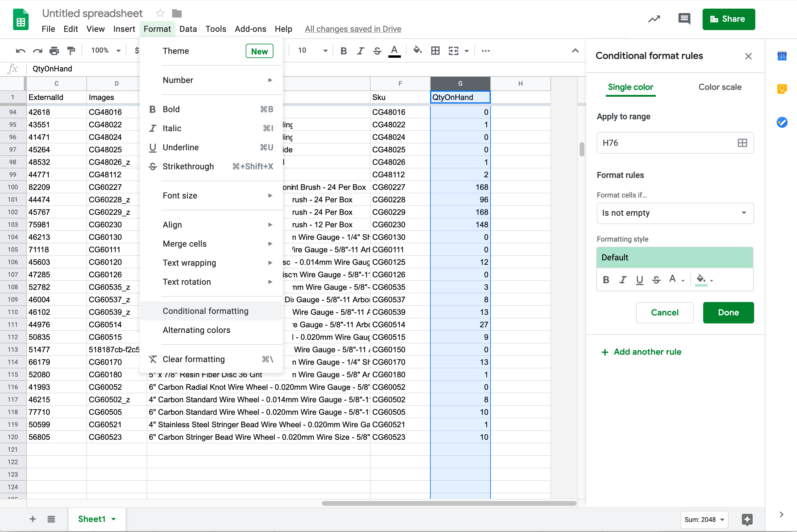Select the Paint format tool
Image resolution: width=797 pixels, height=532 pixels.
71,50
